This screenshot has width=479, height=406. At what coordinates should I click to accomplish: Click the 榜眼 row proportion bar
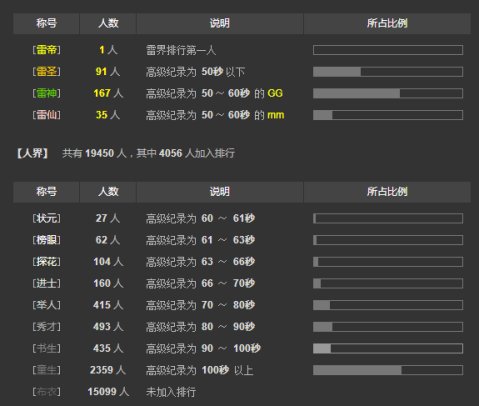point(388,240)
